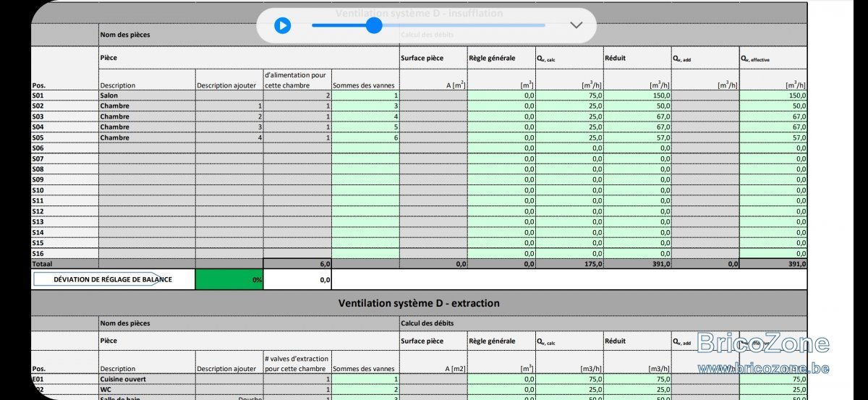Select the Cuisine ouvert cell in row E01

147,379
